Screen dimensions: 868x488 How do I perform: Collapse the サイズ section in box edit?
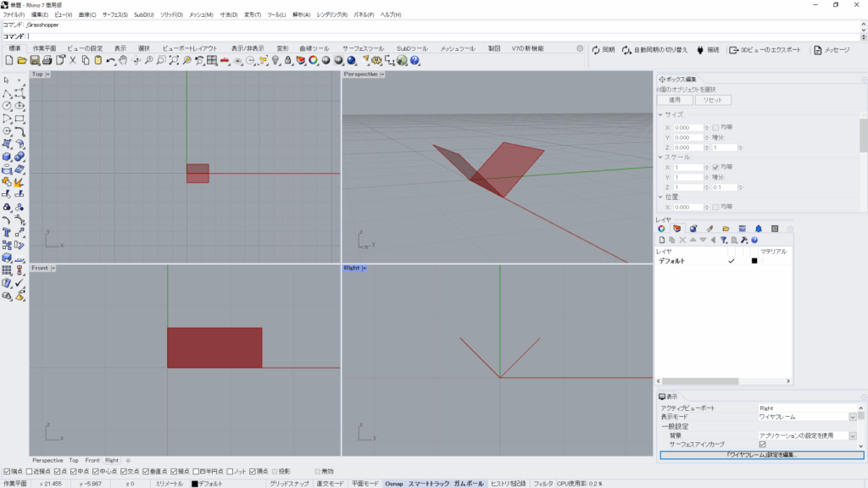[x=661, y=114]
